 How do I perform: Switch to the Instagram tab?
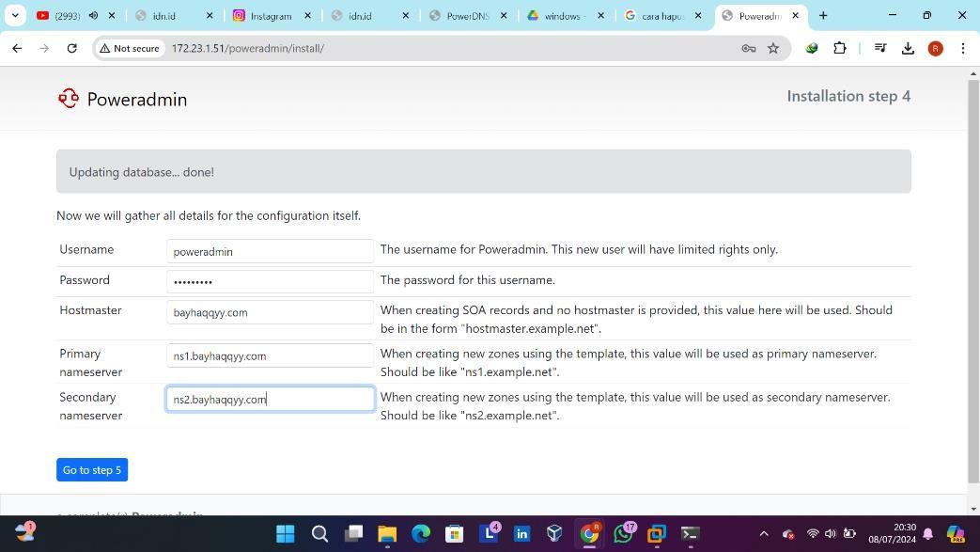coord(270,16)
